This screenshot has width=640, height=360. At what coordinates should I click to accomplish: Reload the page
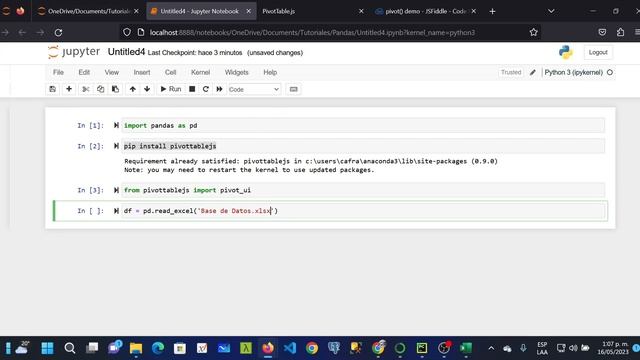click(58, 32)
